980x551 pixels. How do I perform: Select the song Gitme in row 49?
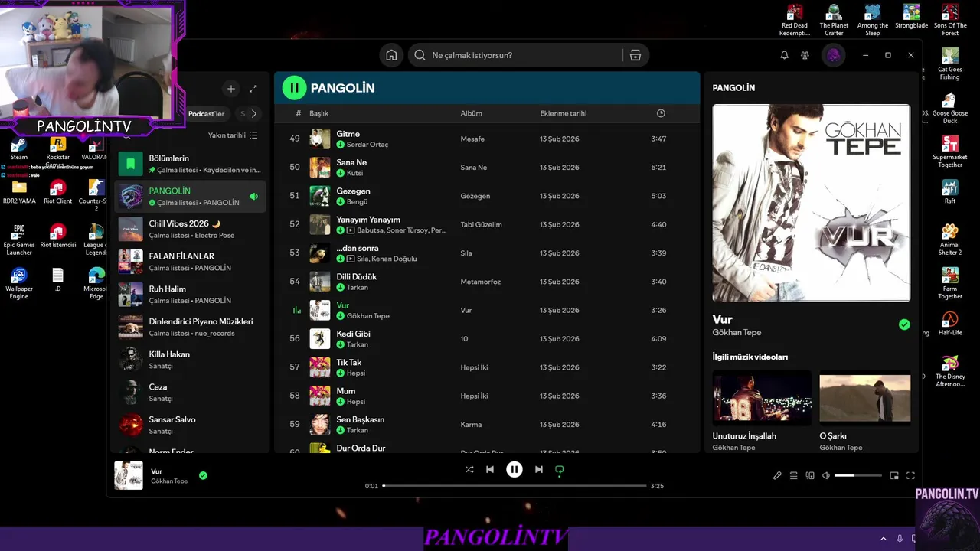tap(487, 139)
